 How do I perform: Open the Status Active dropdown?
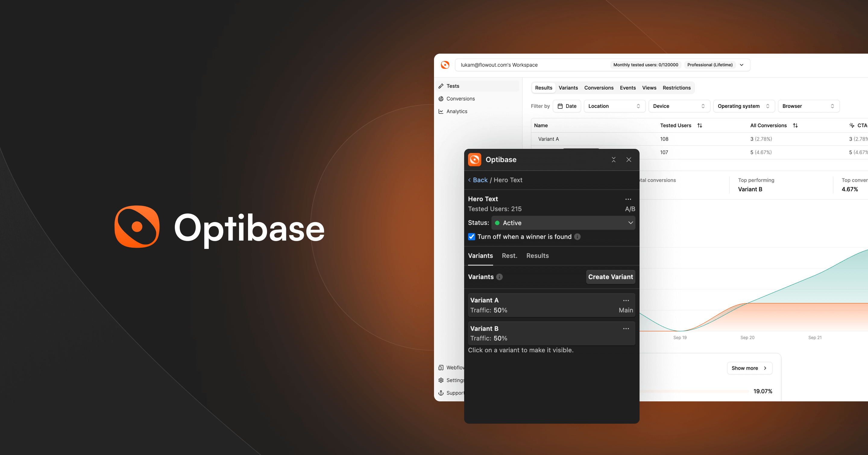(563, 223)
